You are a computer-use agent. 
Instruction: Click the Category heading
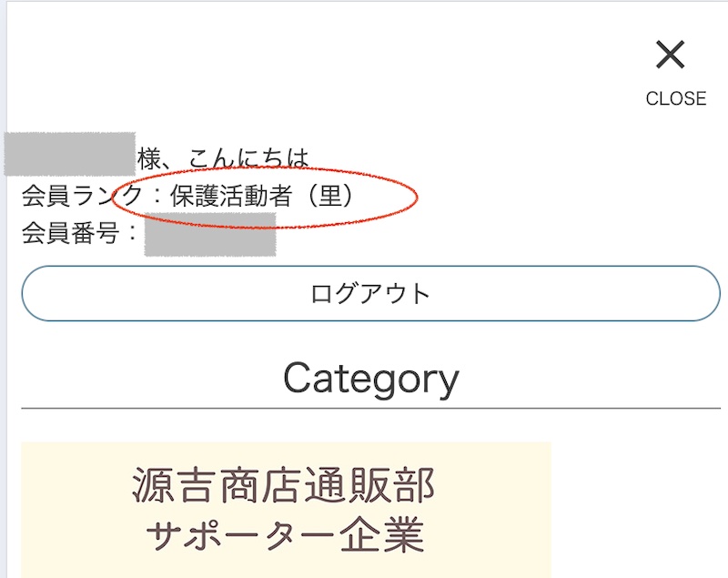(370, 379)
